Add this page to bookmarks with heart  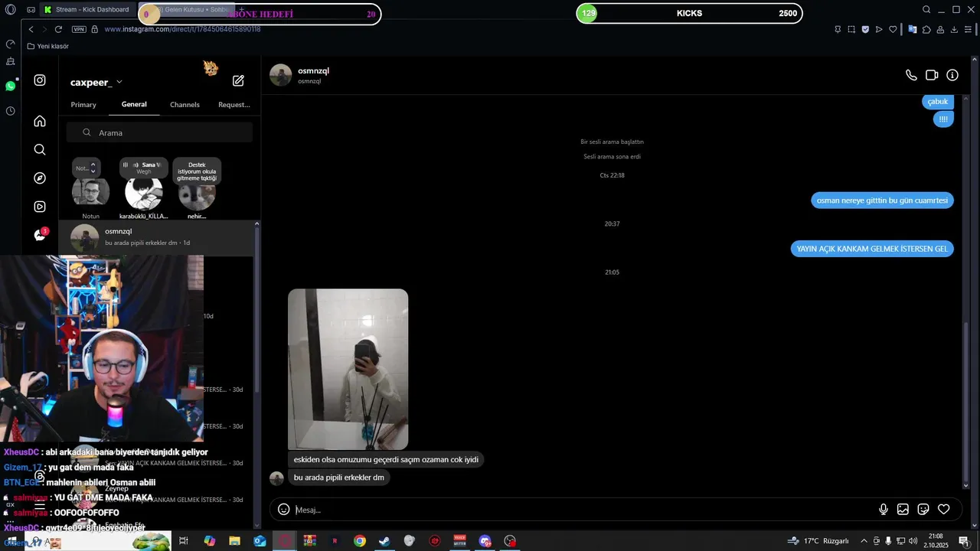click(x=893, y=29)
